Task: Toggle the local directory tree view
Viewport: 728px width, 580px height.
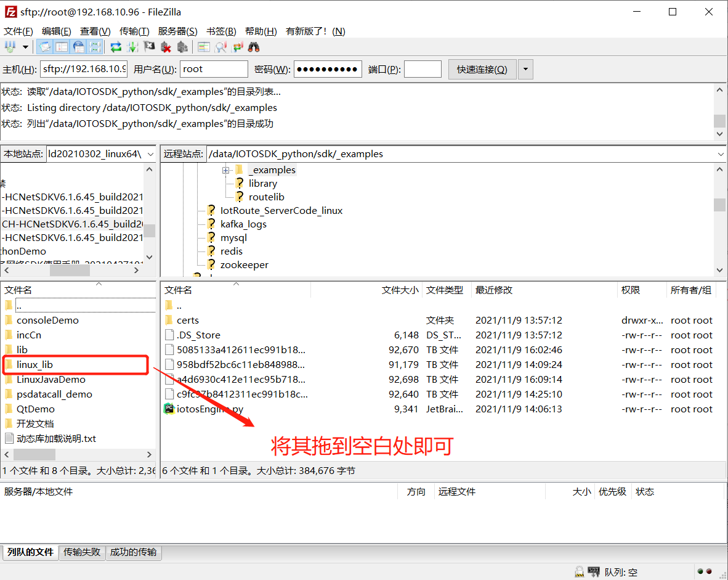Action: [62, 47]
